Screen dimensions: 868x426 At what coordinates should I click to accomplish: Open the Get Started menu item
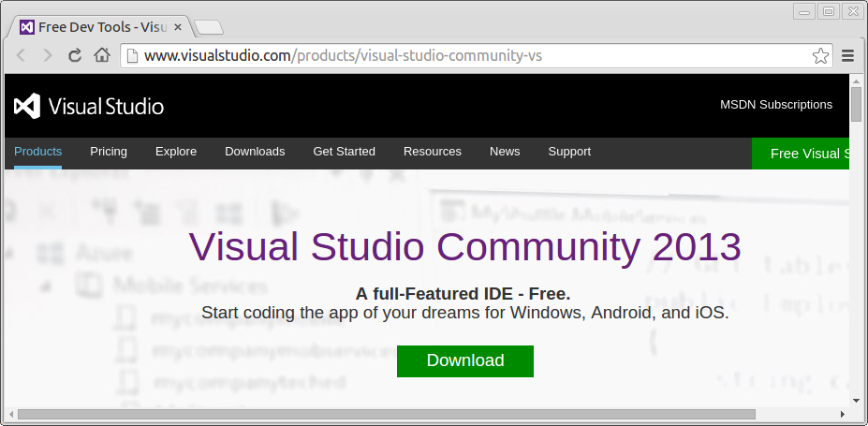tap(345, 152)
